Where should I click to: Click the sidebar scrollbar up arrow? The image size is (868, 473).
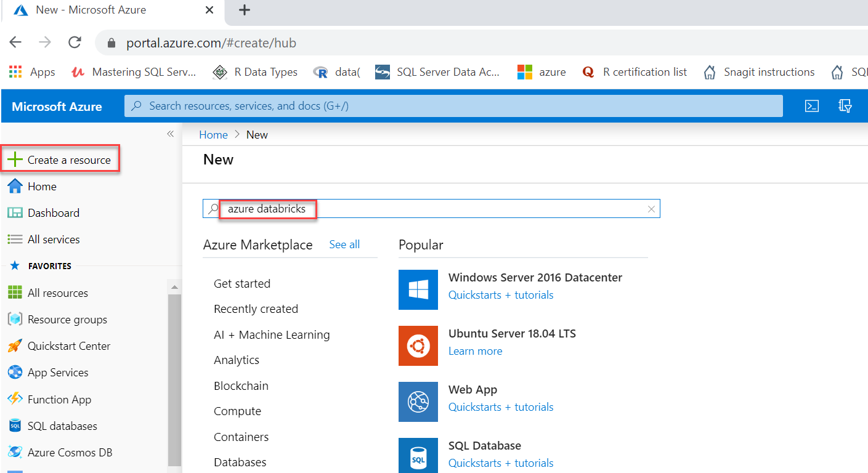tap(175, 287)
